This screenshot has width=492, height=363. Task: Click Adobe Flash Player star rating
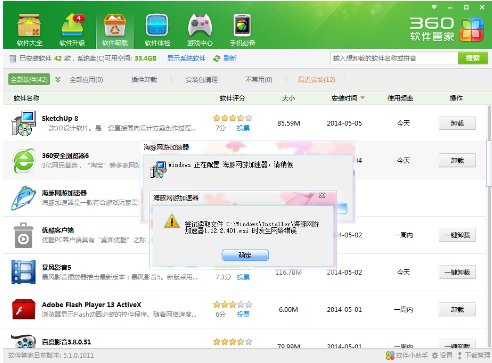point(232,304)
